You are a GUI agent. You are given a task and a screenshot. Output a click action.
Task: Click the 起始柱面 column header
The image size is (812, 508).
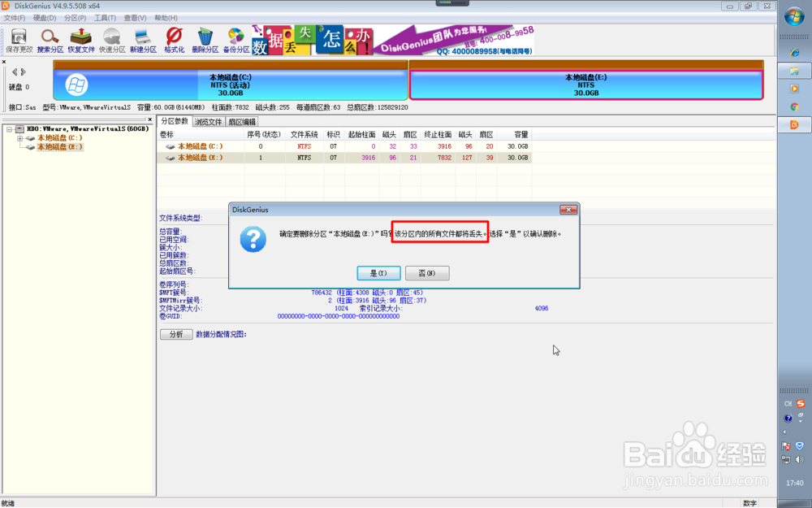pos(361,135)
